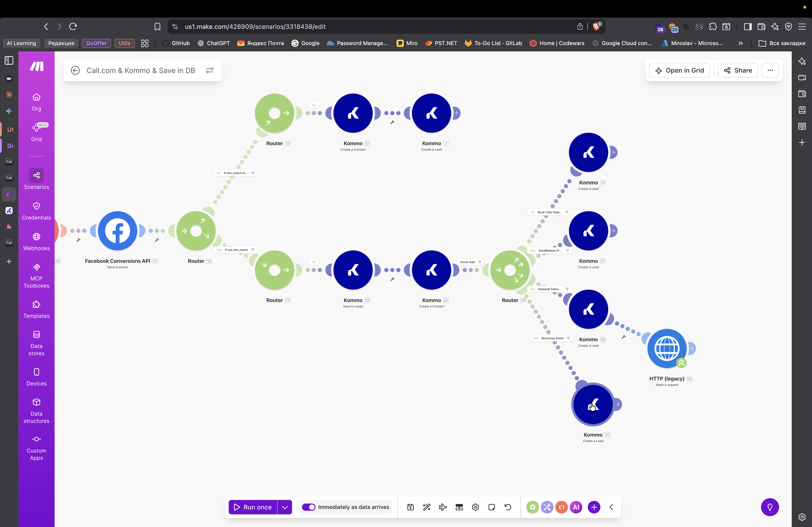Screen dimensions: 812x527
Task: Toggle the 'Immediately as data arrives' scheduling switch
Action: [x=308, y=507]
